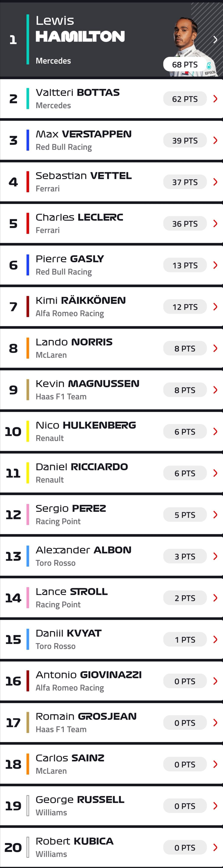Tap red arrow for Nico Hulkenberg
This screenshot has height=868, width=223.
point(215,431)
